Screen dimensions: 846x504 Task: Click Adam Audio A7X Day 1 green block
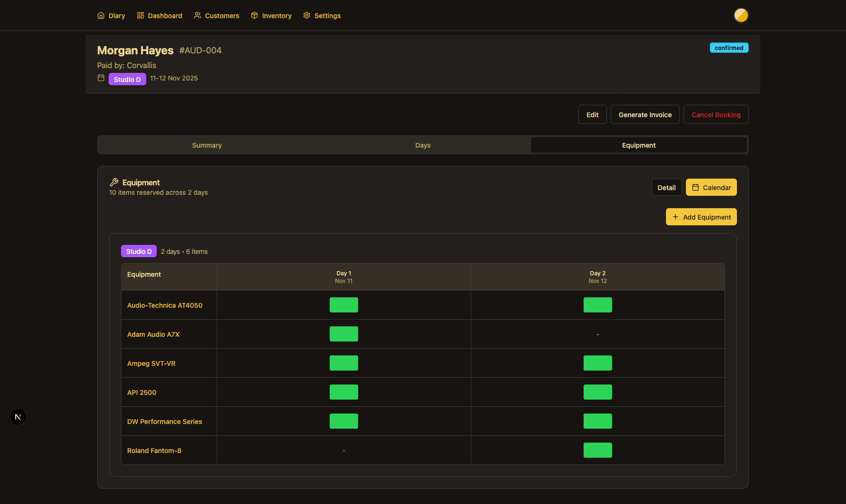[x=343, y=334]
